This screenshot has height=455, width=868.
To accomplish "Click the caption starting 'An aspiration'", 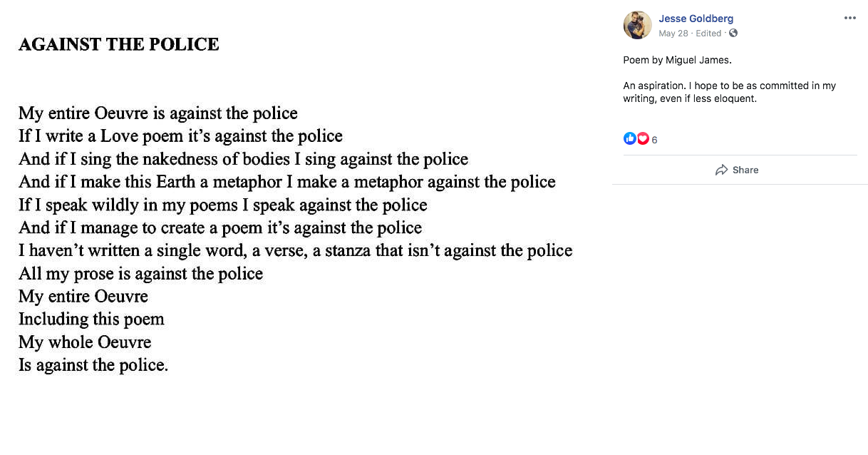I will [x=730, y=92].
